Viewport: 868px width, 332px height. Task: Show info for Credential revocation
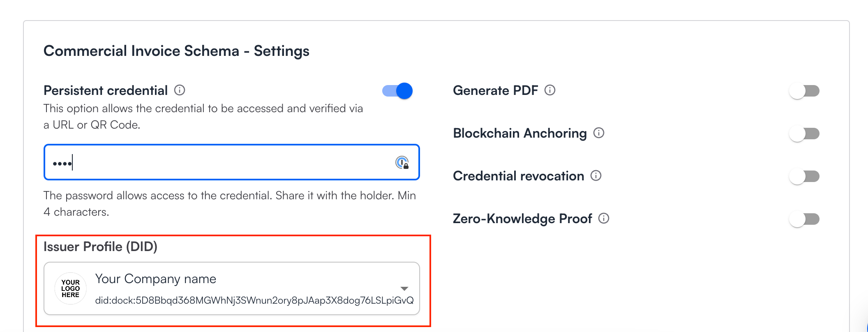(596, 175)
